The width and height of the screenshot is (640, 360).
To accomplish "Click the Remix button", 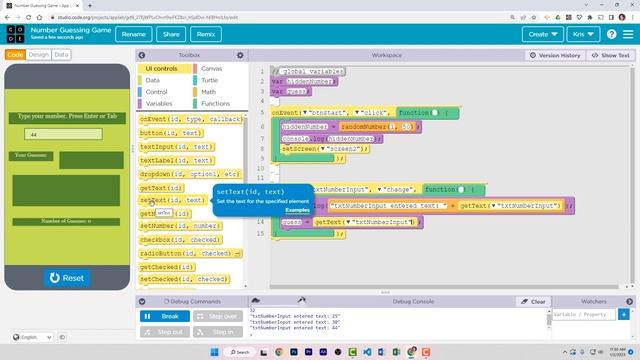I will click(206, 34).
